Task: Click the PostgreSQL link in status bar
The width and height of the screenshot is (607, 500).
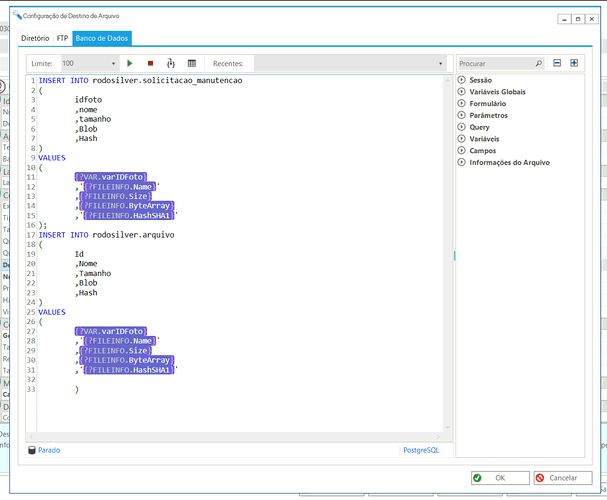Action: point(421,450)
